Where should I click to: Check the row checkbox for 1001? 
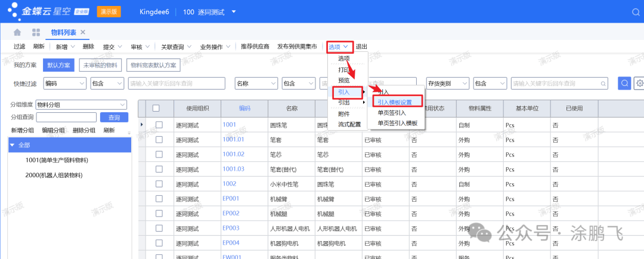[x=159, y=125]
